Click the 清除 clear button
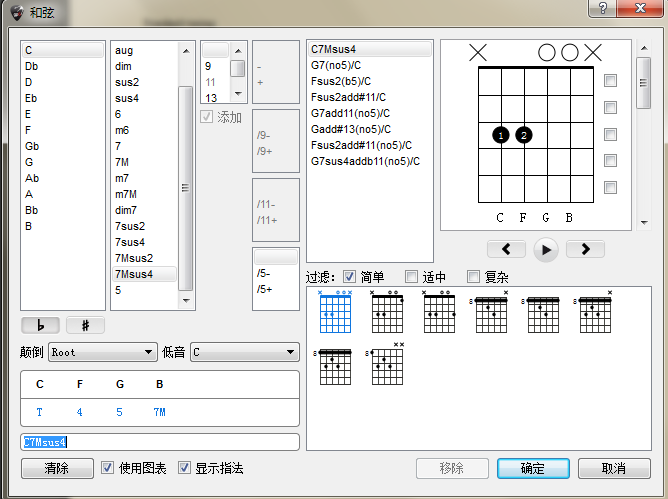This screenshot has width=668, height=499. (56, 468)
